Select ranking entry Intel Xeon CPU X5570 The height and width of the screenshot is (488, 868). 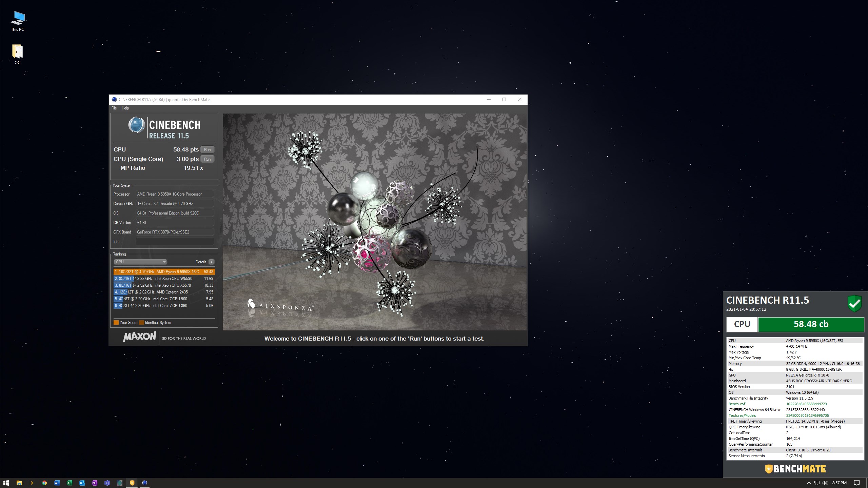(x=164, y=285)
